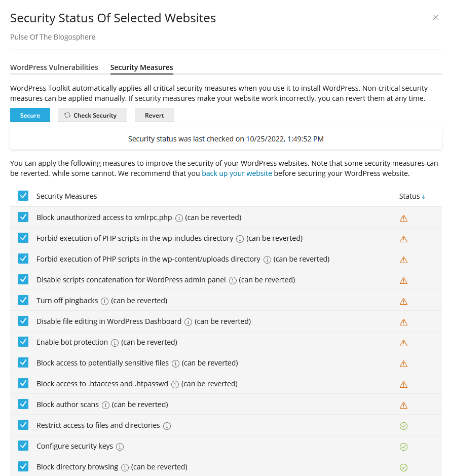Uncheck Block unauthorized access to xmlrpc.php

click(23, 217)
